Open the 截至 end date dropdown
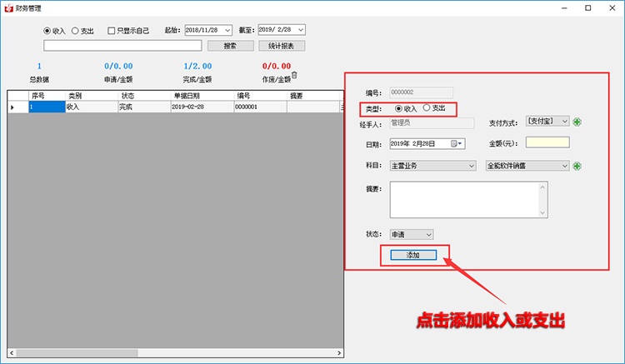 point(301,31)
